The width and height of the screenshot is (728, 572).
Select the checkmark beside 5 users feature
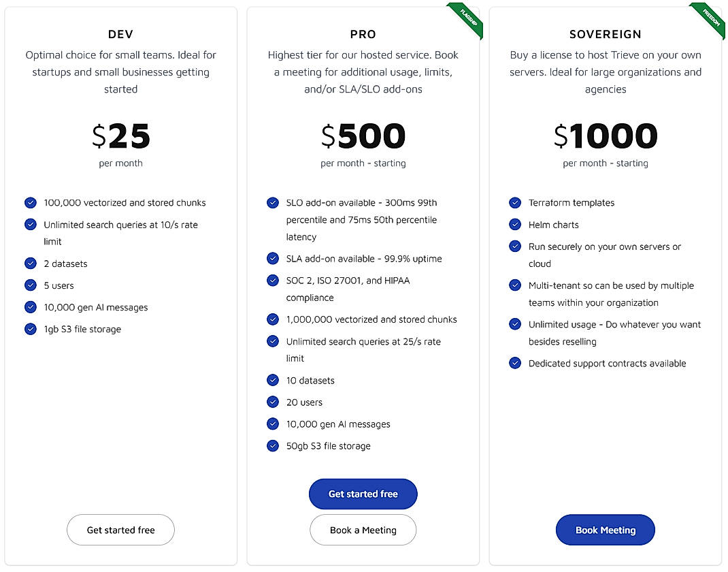pos(30,285)
